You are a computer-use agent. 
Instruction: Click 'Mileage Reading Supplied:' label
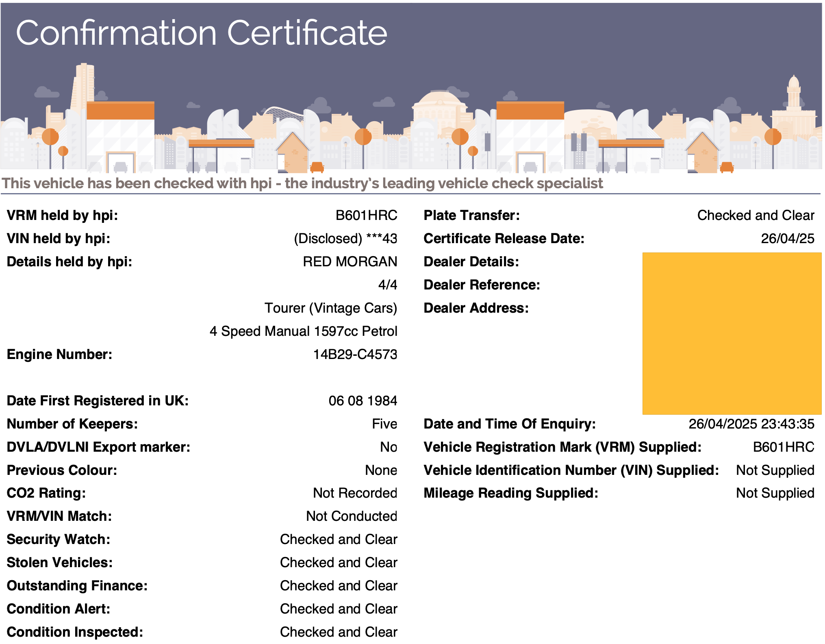tap(511, 493)
